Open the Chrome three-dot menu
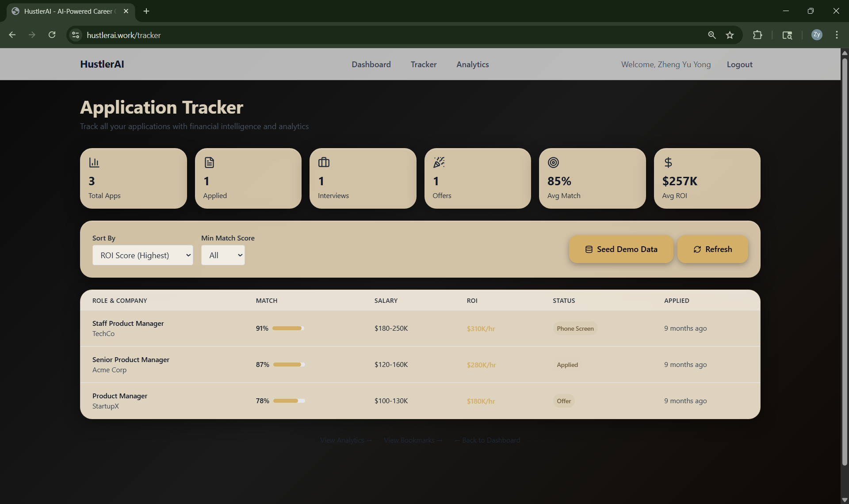Screen dimensions: 849x504 [x=837, y=35]
